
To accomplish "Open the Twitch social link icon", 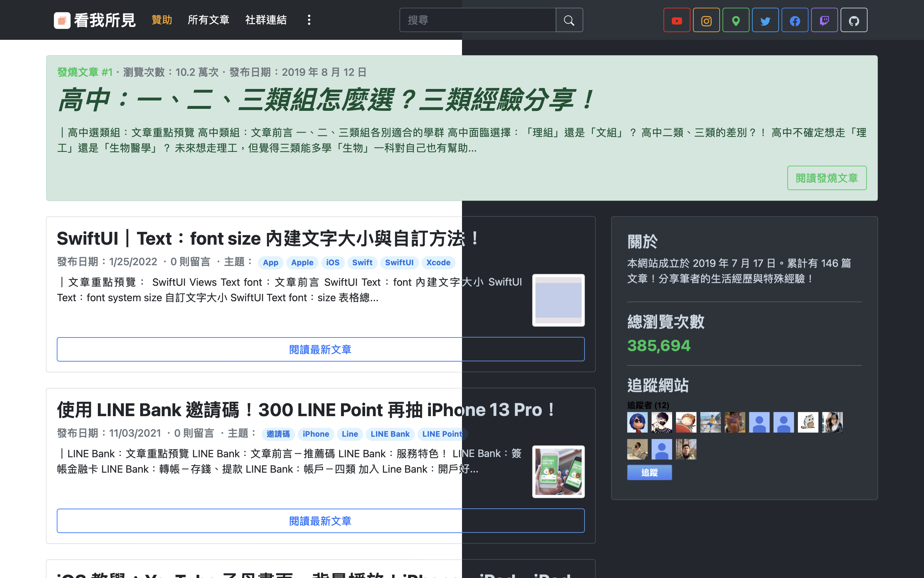I will 824,20.
